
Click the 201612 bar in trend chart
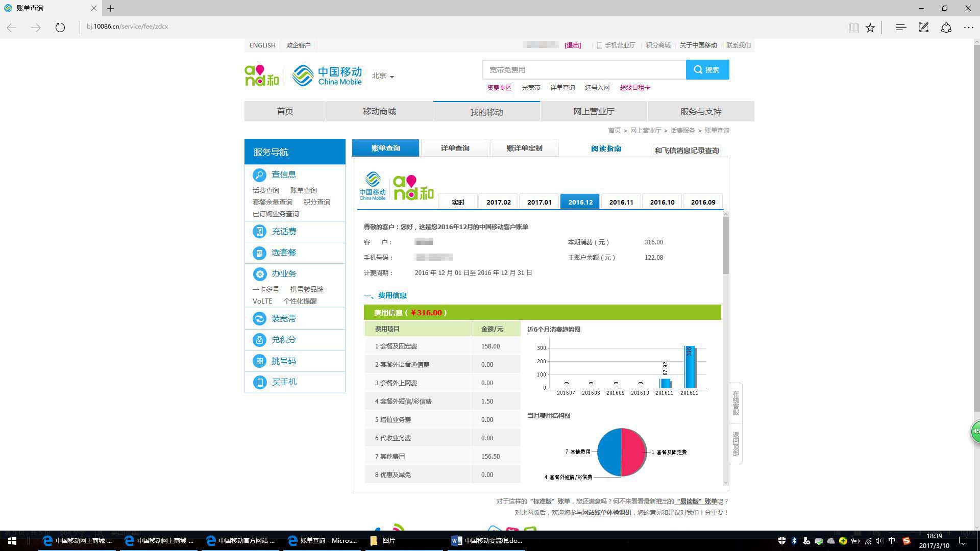tap(690, 367)
